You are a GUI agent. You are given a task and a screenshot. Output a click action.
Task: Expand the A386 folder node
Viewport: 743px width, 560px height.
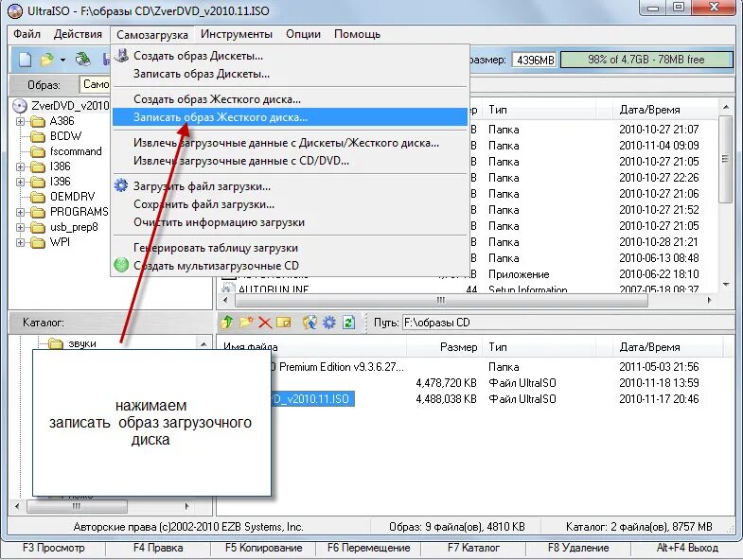coord(20,121)
